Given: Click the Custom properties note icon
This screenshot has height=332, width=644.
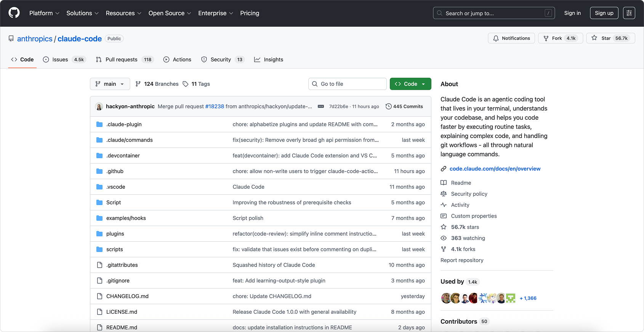Looking at the screenshot, I should point(444,216).
